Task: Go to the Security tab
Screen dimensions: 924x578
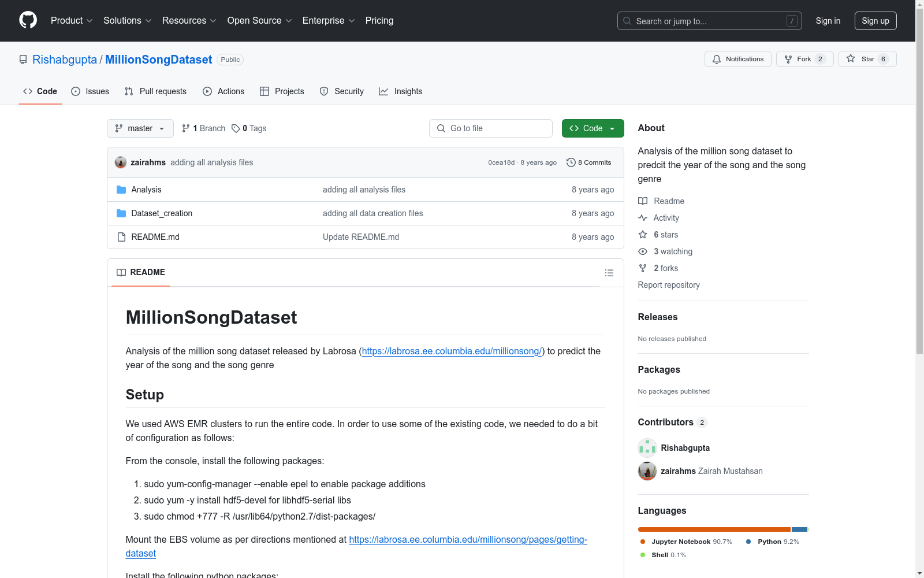Action: pyautogui.click(x=342, y=91)
